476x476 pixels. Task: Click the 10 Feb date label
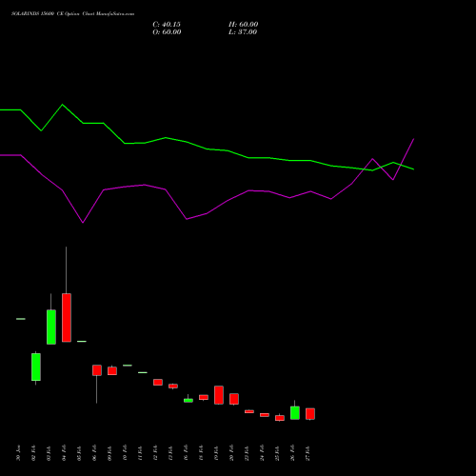click(x=125, y=453)
